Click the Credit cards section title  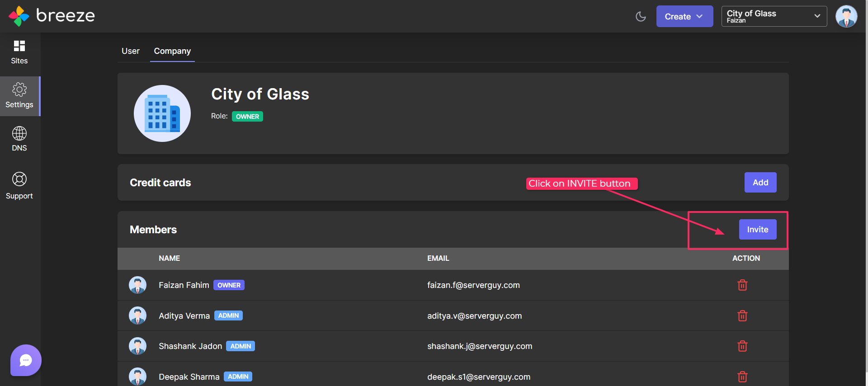(x=160, y=183)
